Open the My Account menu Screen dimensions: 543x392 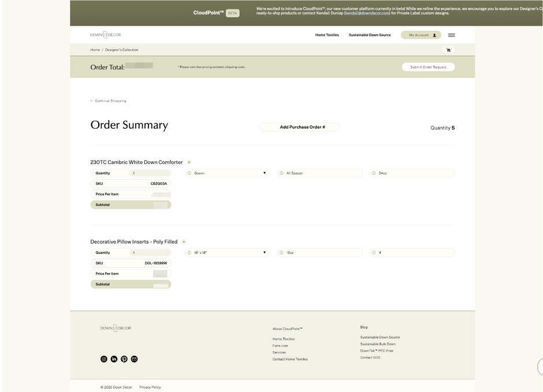click(421, 35)
